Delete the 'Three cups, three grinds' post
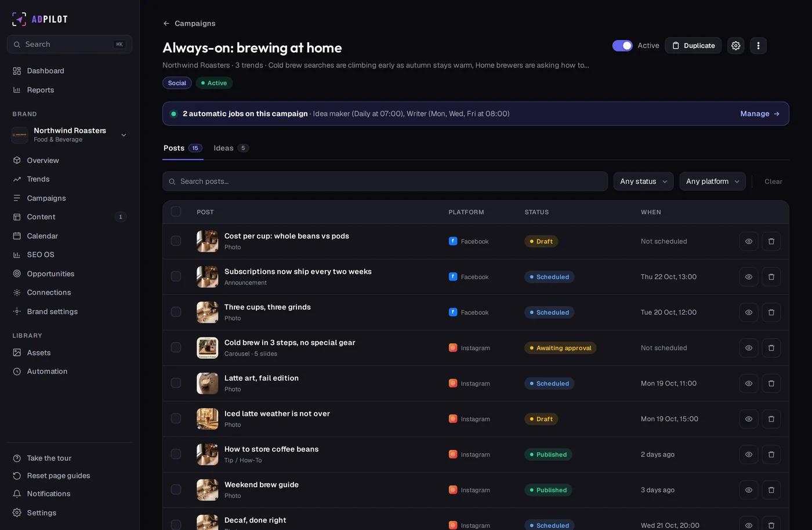Image resolution: width=812 pixels, height=530 pixels. [771, 312]
